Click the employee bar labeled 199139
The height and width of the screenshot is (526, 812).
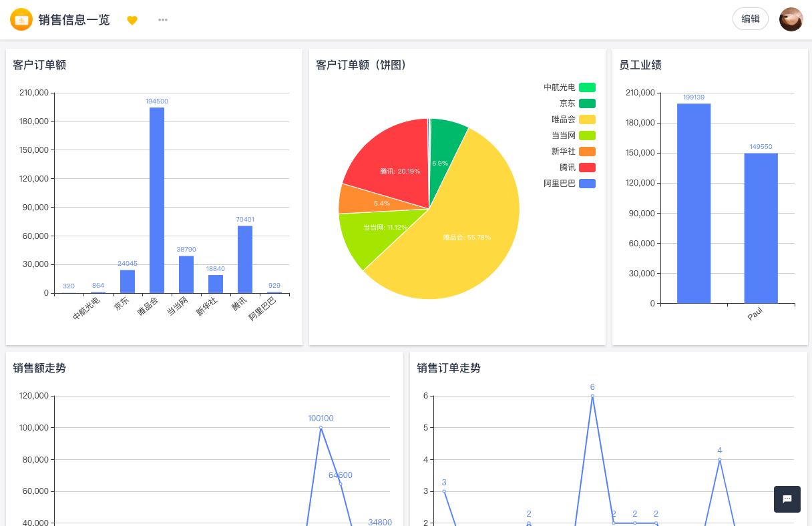click(x=694, y=204)
